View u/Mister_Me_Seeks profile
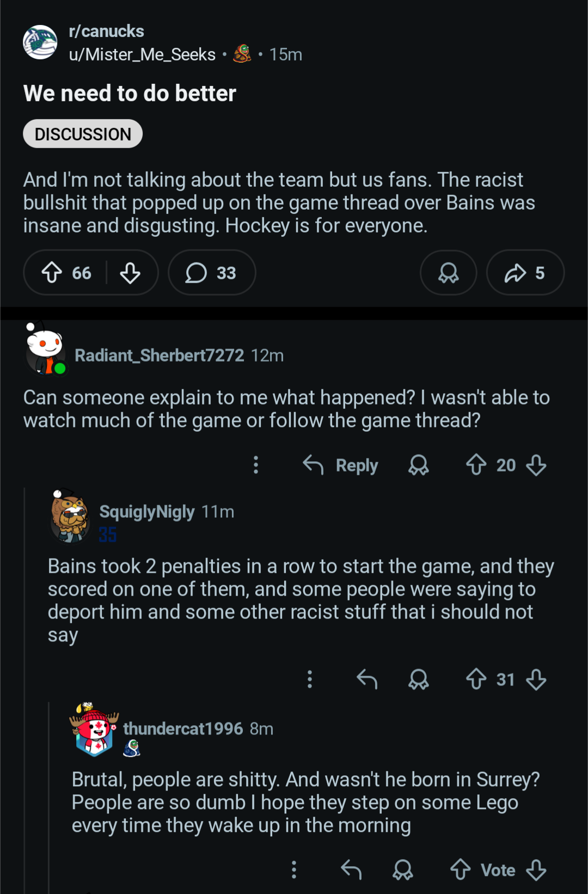 coord(142,54)
